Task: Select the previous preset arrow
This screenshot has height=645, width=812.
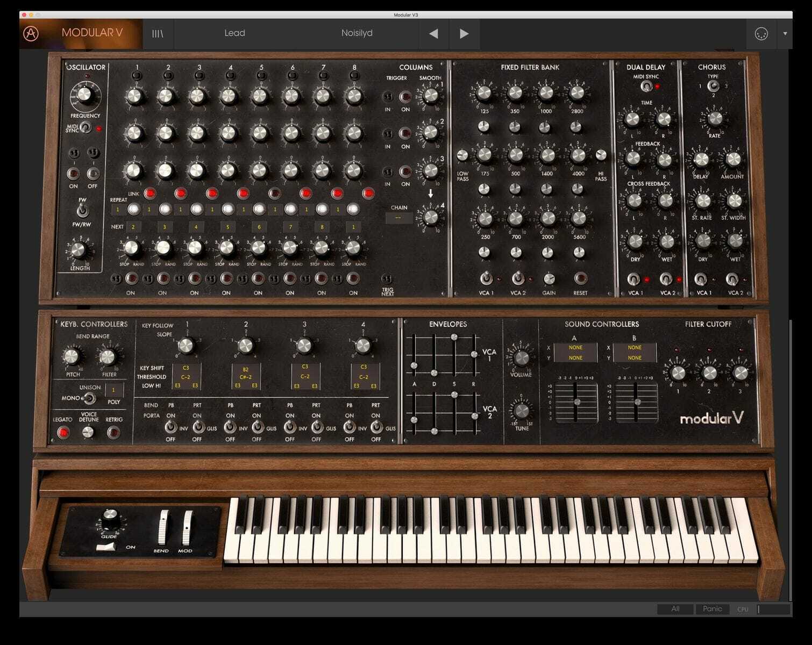Action: [433, 33]
